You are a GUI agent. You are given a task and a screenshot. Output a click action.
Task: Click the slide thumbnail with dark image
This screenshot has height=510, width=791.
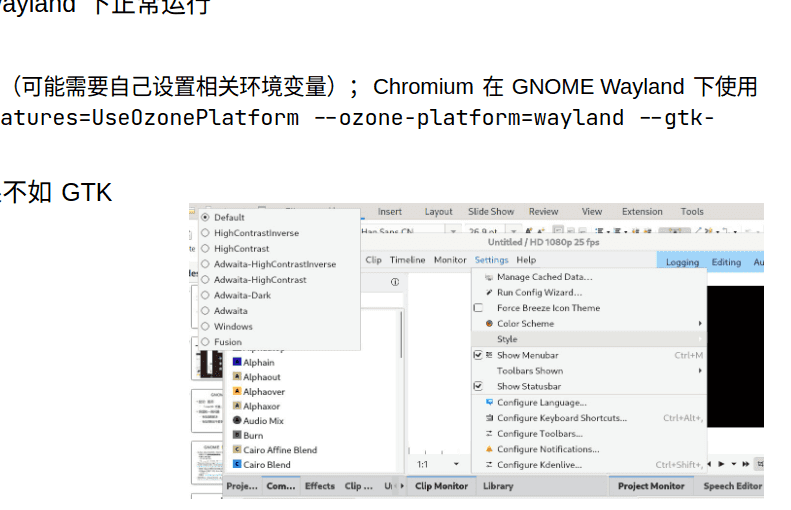[x=208, y=362]
